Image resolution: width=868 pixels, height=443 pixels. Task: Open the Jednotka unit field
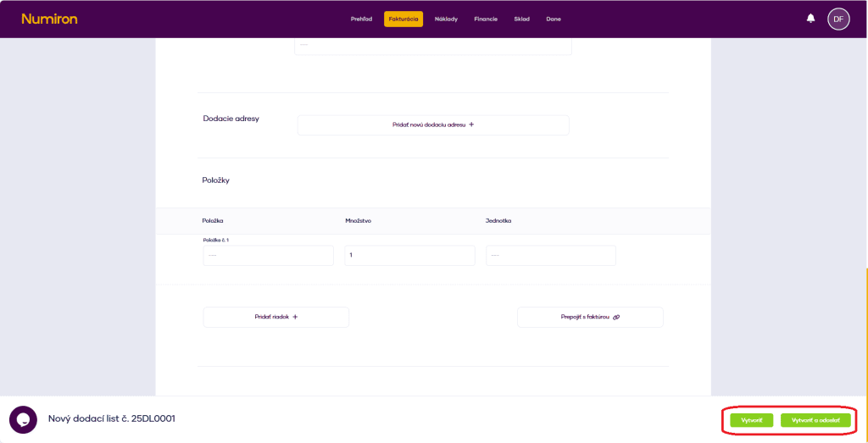pos(550,255)
